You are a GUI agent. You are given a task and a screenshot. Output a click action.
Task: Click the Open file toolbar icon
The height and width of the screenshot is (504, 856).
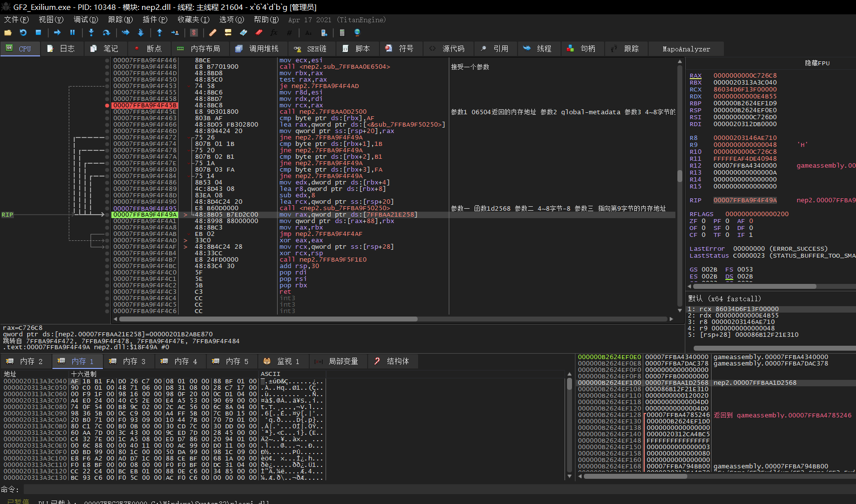(x=8, y=33)
